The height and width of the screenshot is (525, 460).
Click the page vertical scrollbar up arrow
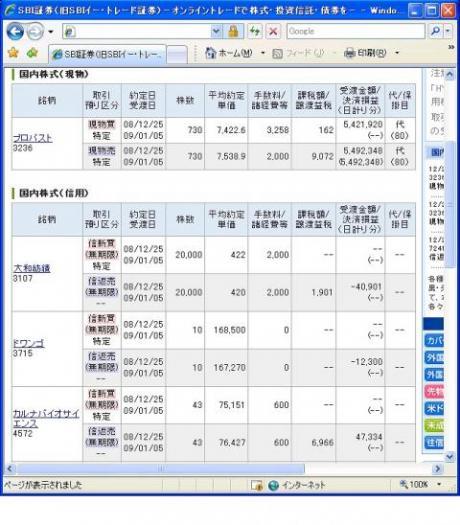click(x=450, y=74)
